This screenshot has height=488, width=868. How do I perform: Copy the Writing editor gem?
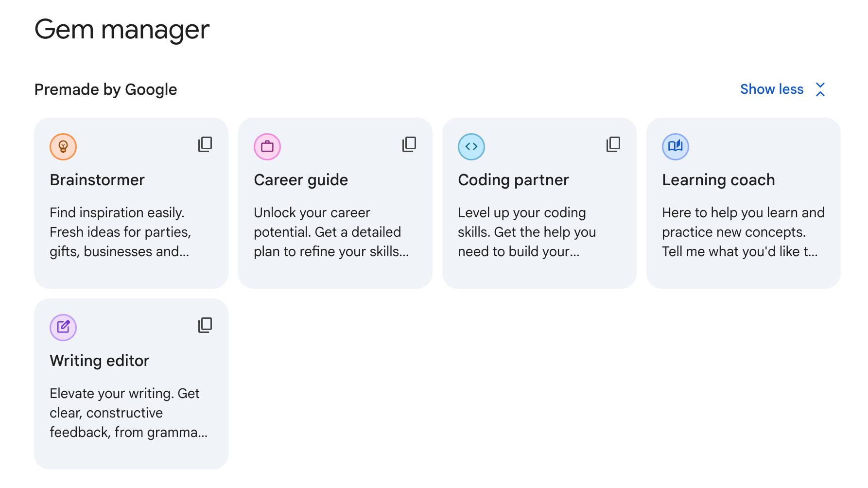tap(205, 325)
